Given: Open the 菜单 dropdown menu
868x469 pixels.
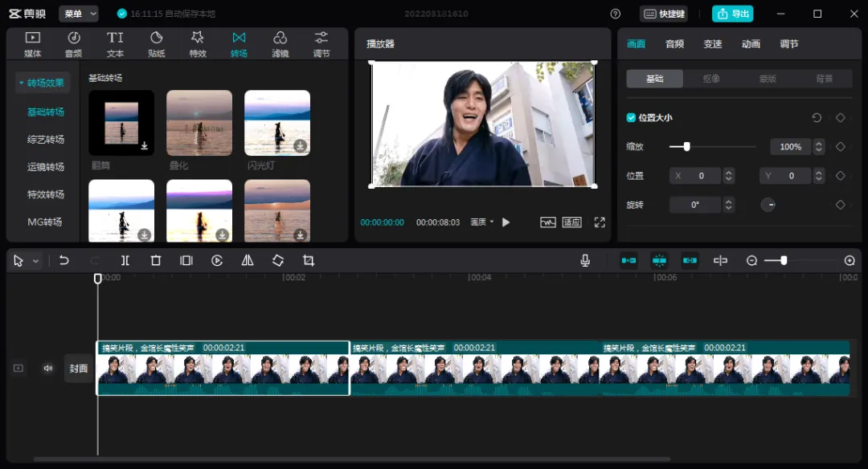Looking at the screenshot, I should click(x=79, y=14).
